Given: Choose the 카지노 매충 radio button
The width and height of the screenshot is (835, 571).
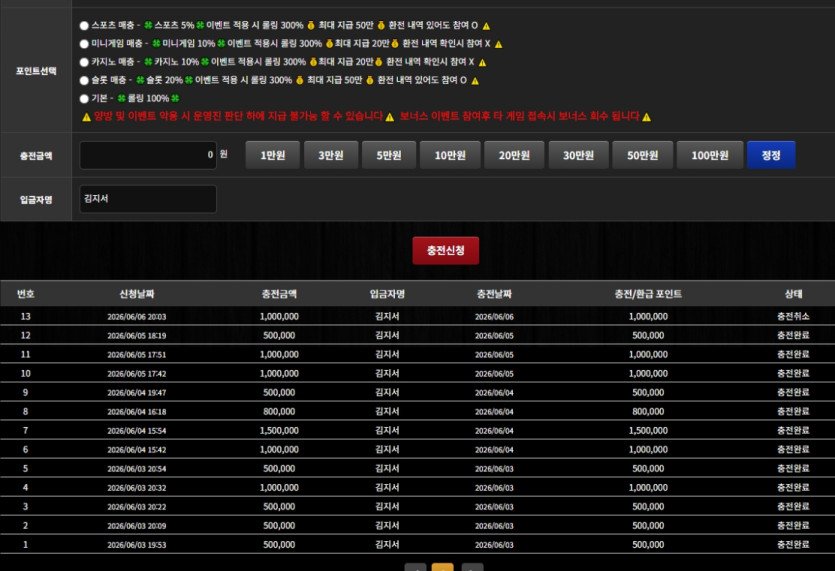Looking at the screenshot, I should [84, 62].
